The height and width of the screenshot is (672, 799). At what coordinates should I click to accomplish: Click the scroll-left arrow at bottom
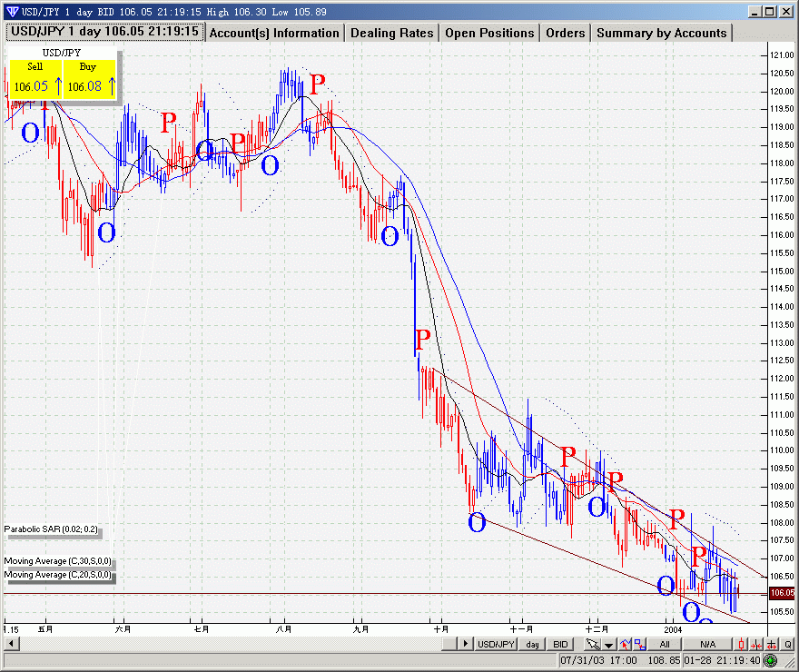pyautogui.click(x=11, y=644)
